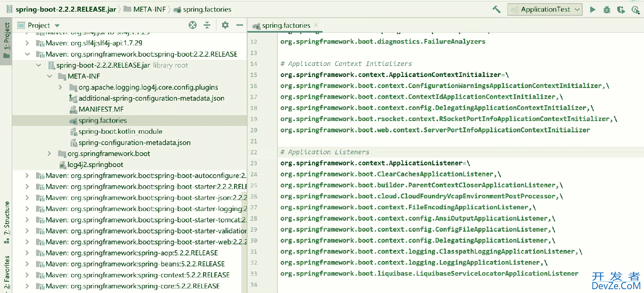Image resolution: width=644 pixels, height=293 pixels.
Task: Click the Build project hammer icon
Action: point(496,9)
